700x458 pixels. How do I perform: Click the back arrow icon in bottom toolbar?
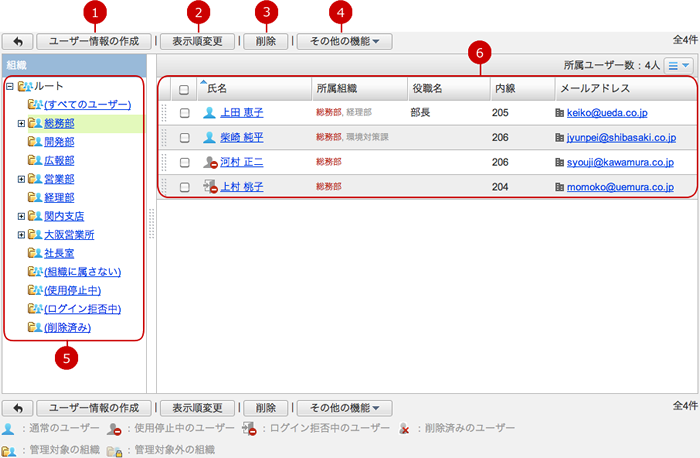[x=18, y=408]
